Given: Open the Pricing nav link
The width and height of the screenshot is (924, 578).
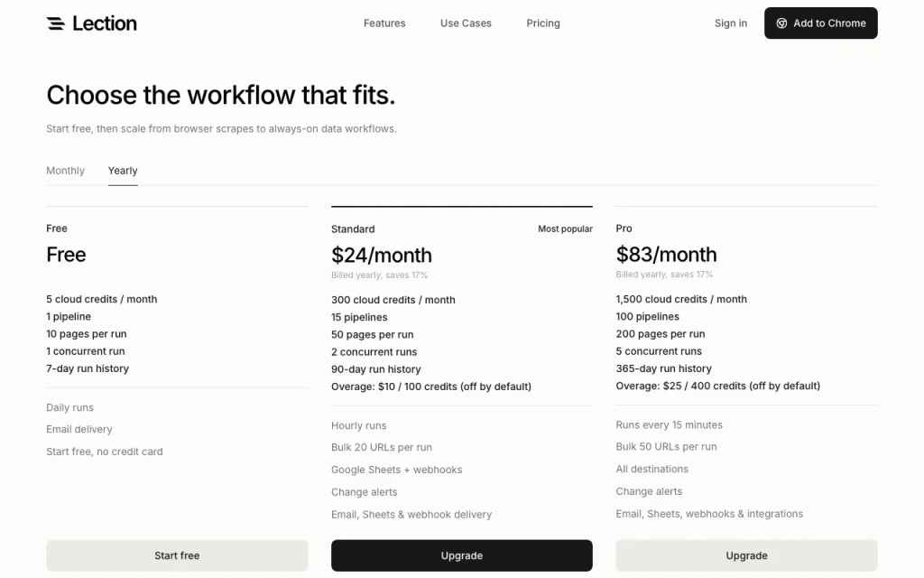Looking at the screenshot, I should point(542,23).
